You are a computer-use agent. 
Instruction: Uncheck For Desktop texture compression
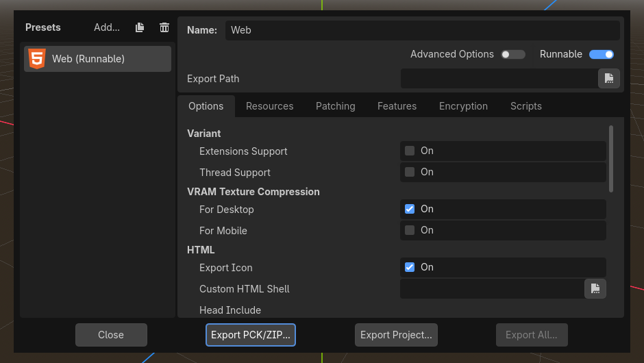click(410, 209)
